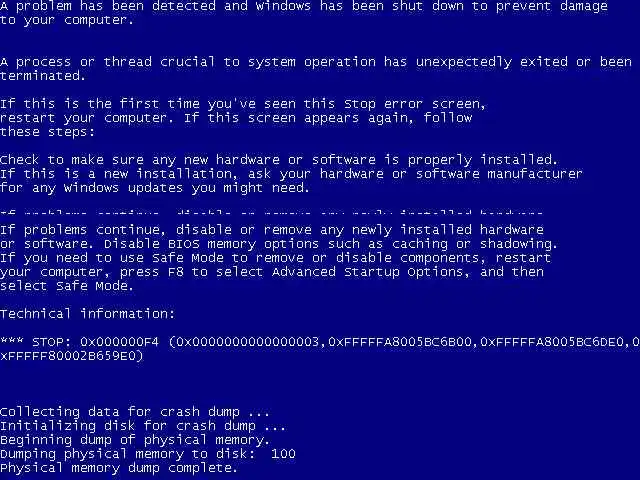
Task: Click the F8 key reference text
Action: 176,272
